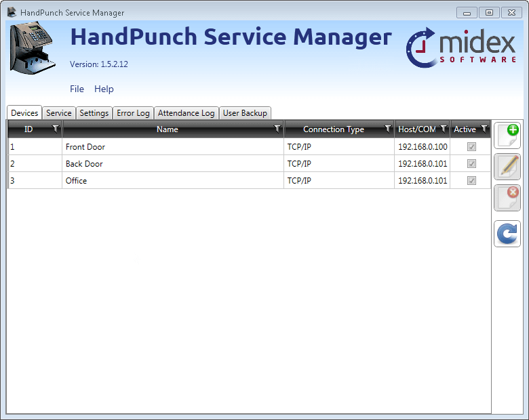The width and height of the screenshot is (529, 420).
Task: Open the Name column filter dropdown
Action: click(277, 129)
